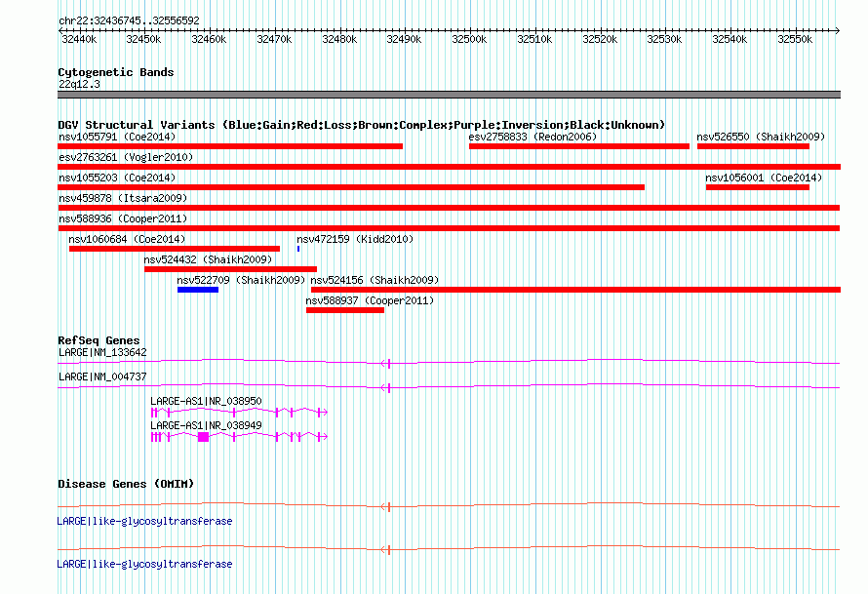Click the nsv588937 (Cooper2011) label
Image resolution: width=868 pixels, height=594 pixels.
tap(370, 300)
